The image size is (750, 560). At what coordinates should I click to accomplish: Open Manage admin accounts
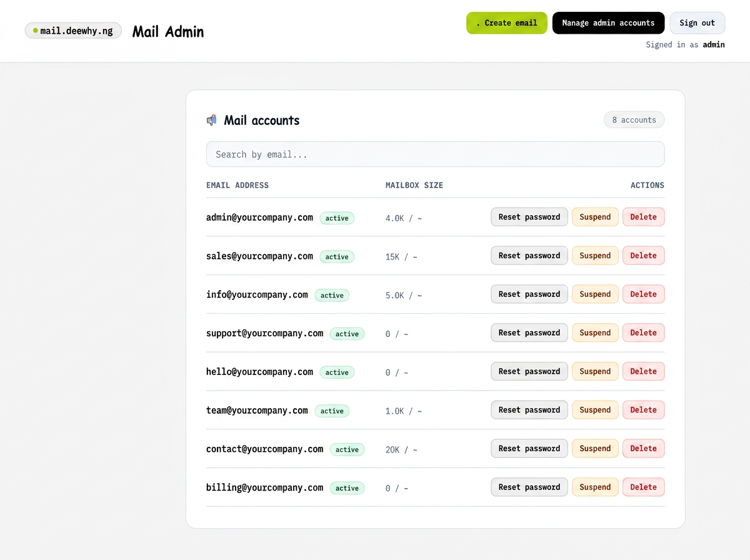tap(608, 23)
